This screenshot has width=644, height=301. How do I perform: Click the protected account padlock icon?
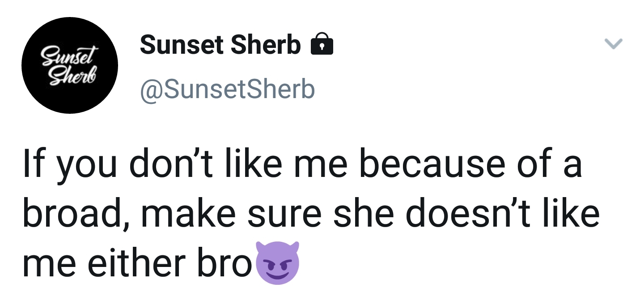point(322,44)
